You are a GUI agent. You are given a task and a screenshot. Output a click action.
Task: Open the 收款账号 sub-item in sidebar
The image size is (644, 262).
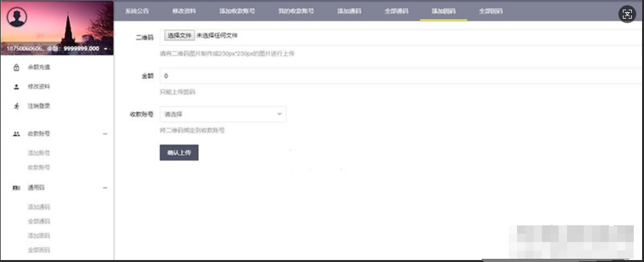[39, 168]
